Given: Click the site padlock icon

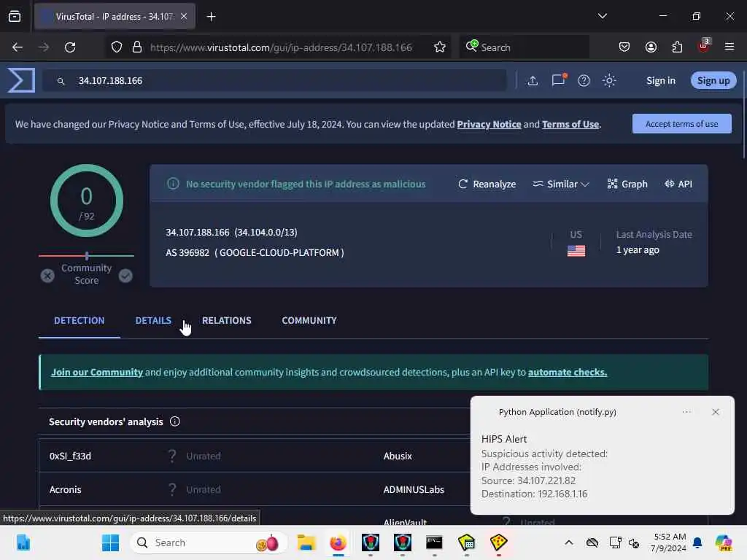Looking at the screenshot, I should tap(136, 47).
